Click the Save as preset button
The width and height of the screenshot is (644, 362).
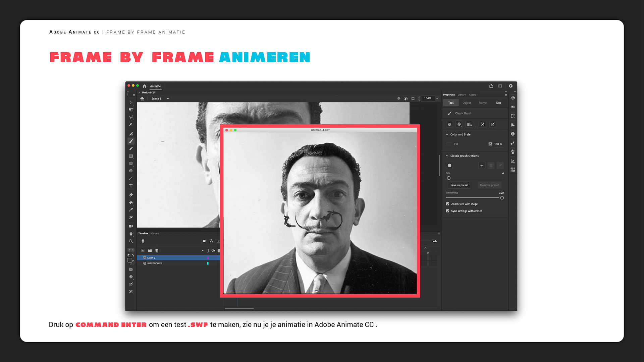(x=459, y=185)
